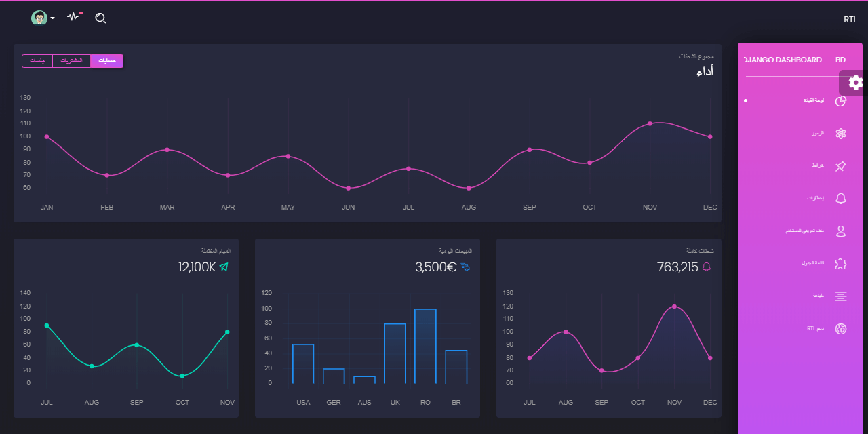Open Table List via puzzle icon
The height and width of the screenshot is (434, 868).
[841, 264]
